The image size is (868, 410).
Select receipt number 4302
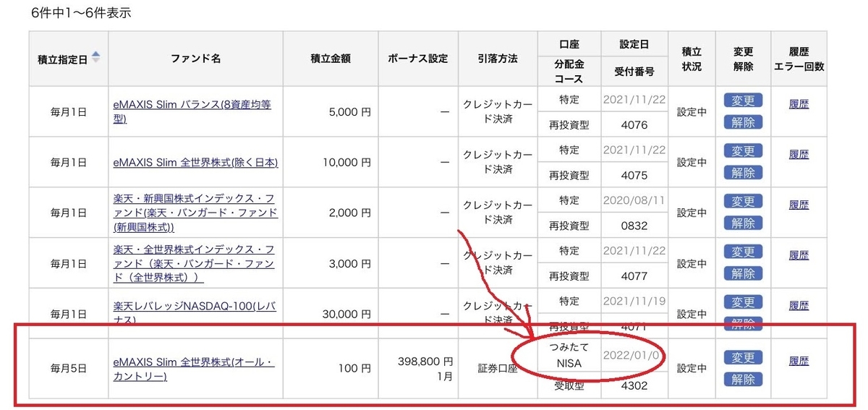[634, 385]
